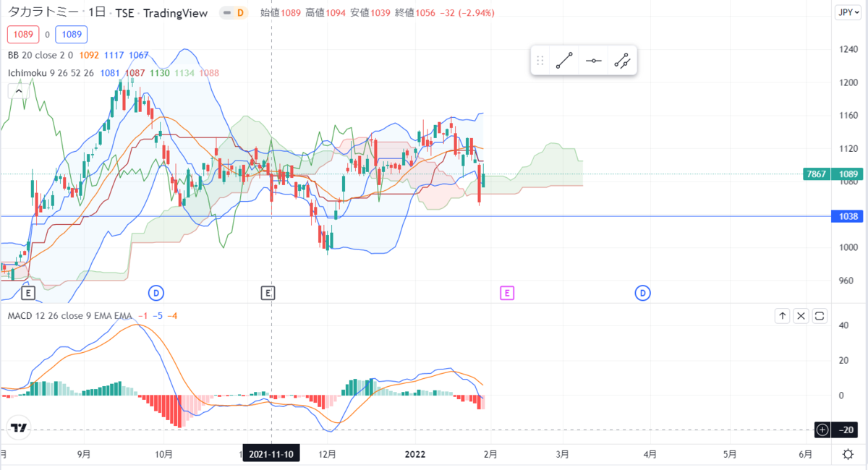Click the 高値 1094 high value
The height and width of the screenshot is (470, 868).
(x=325, y=13)
